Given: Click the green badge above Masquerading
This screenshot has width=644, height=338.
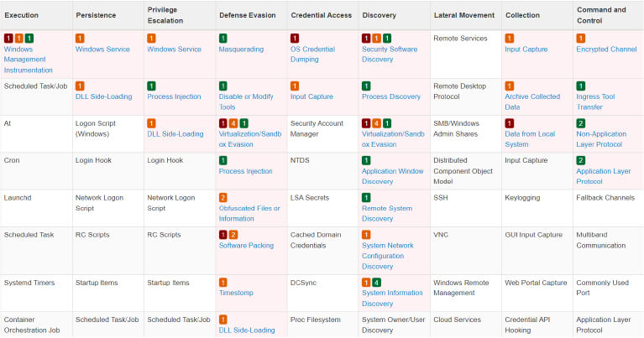Looking at the screenshot, I should coord(223,39).
